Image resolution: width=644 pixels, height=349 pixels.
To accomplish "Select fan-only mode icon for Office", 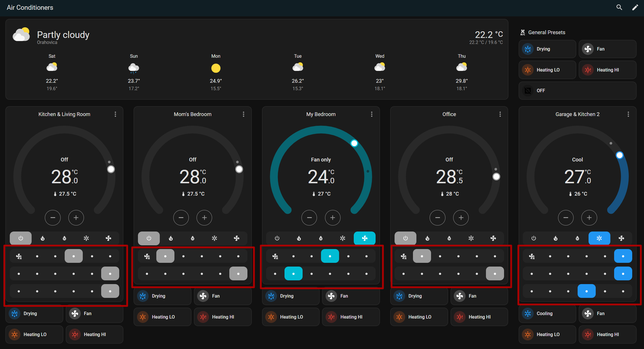I will [x=493, y=238].
